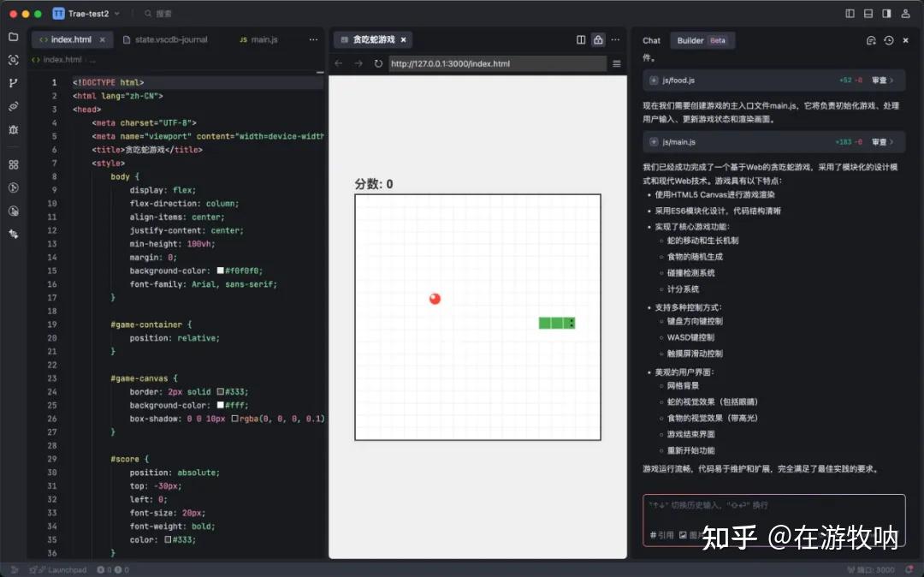
Task: Toggle the URL lock in the preview toolbar
Action: 598,40
